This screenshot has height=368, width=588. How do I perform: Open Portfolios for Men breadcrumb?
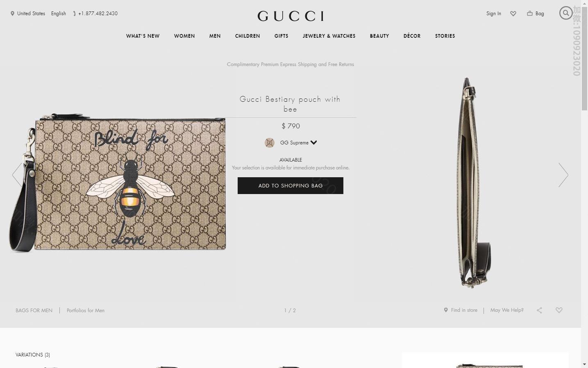click(86, 311)
